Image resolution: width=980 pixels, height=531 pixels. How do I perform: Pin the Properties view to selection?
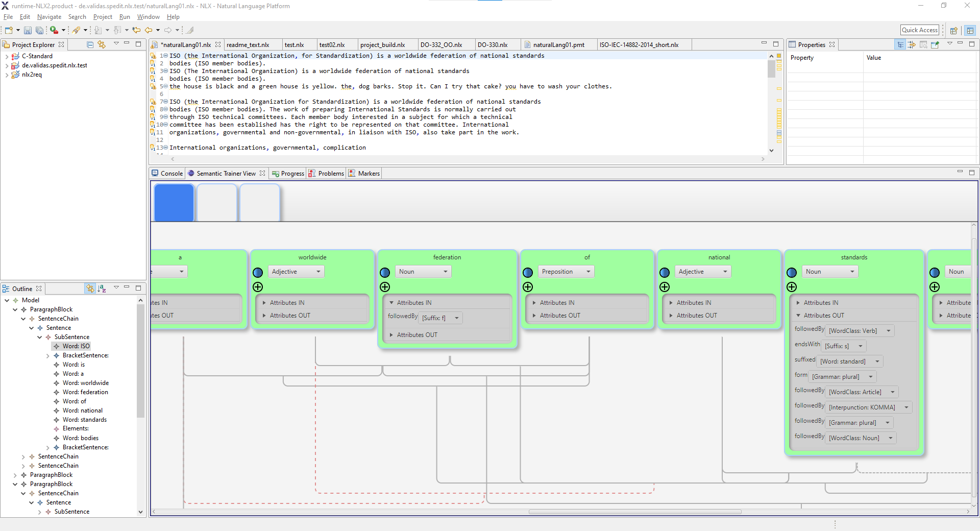pos(935,45)
